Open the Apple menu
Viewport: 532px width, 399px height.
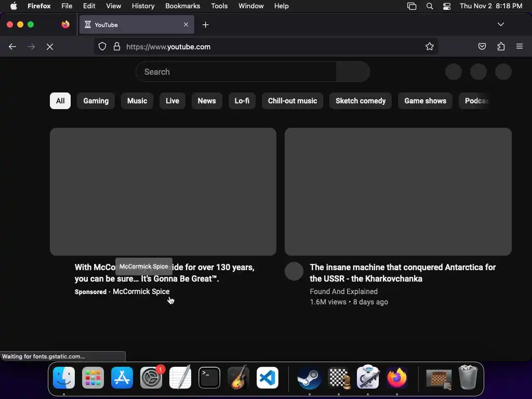pos(13,6)
